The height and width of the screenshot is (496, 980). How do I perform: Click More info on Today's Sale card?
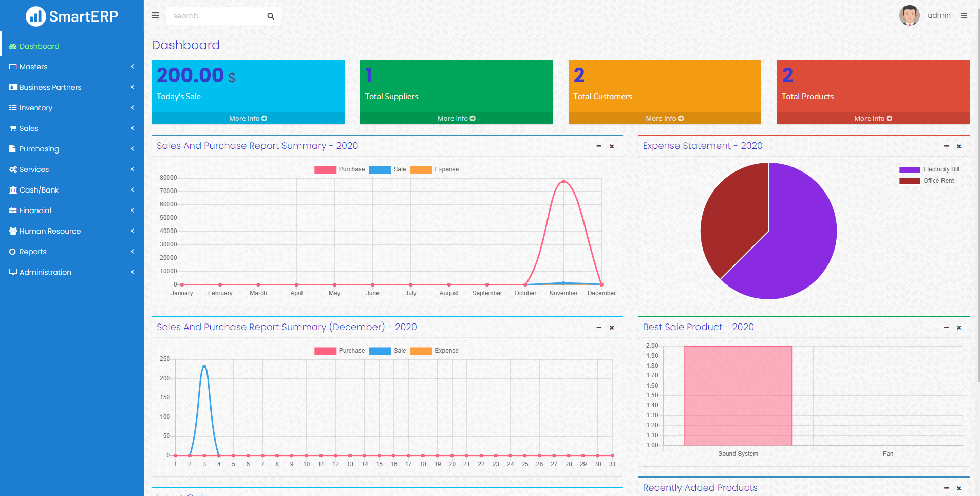point(248,118)
